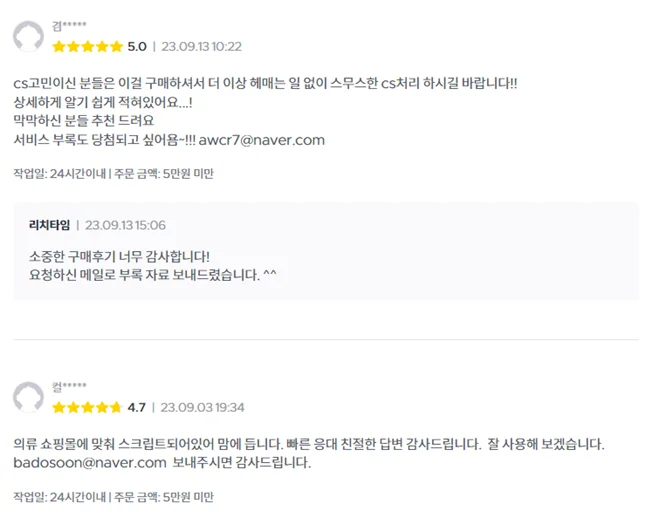Click reviewer name 겸*****
Viewport: 658px width, 517px height.
(x=69, y=26)
